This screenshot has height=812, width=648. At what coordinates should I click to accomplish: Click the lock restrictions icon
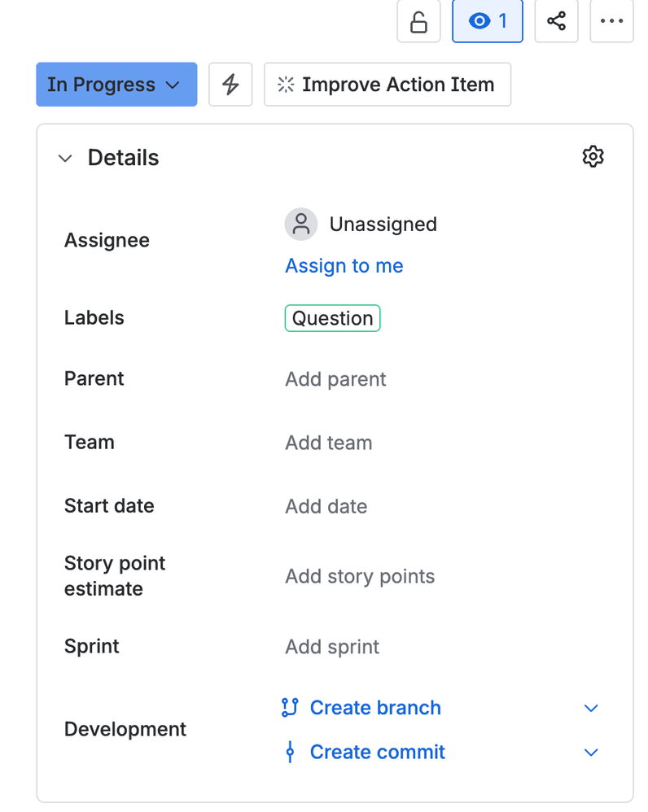click(418, 22)
